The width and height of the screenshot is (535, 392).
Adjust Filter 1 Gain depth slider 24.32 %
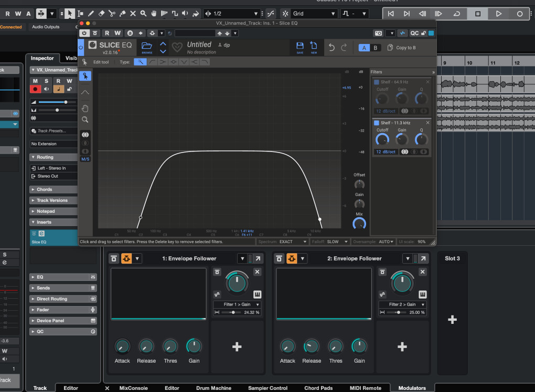[232, 312]
